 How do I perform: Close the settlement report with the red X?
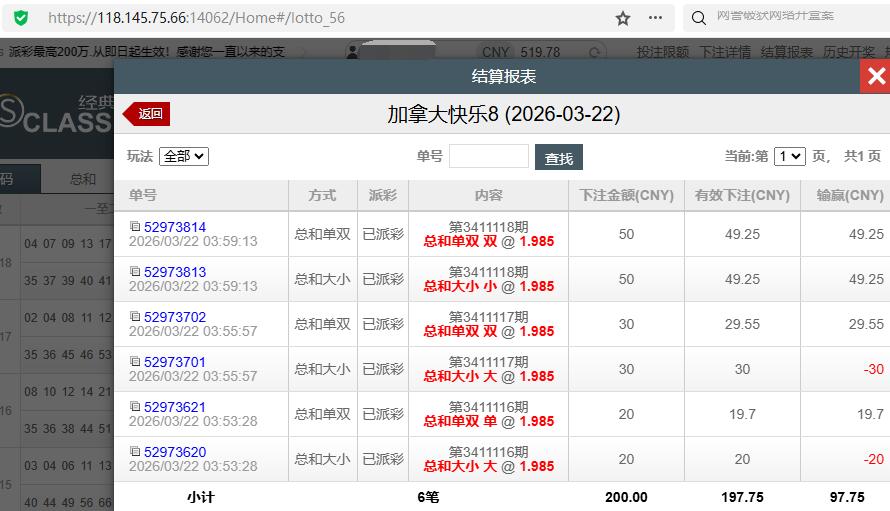(876, 77)
